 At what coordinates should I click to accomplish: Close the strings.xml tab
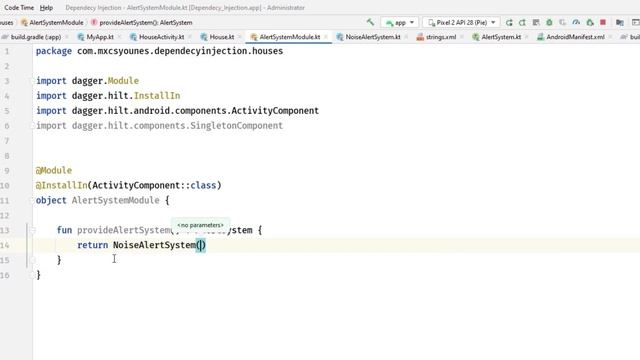point(461,37)
